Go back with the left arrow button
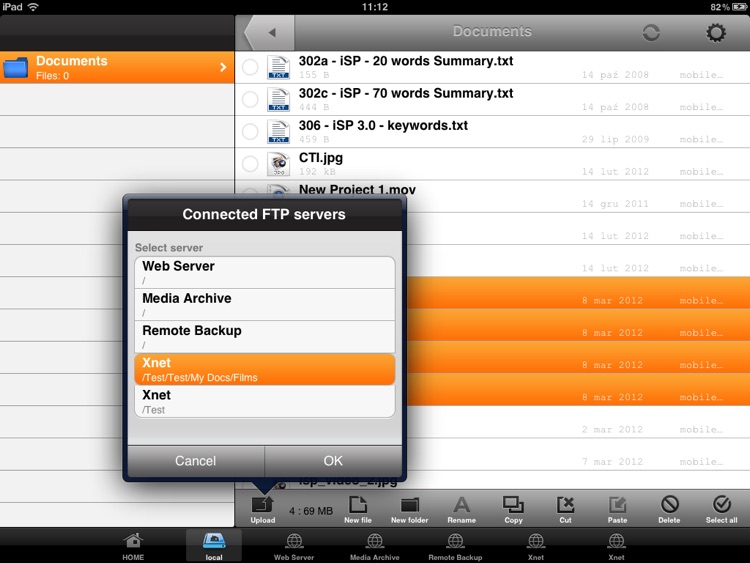The image size is (750, 563). (x=270, y=33)
